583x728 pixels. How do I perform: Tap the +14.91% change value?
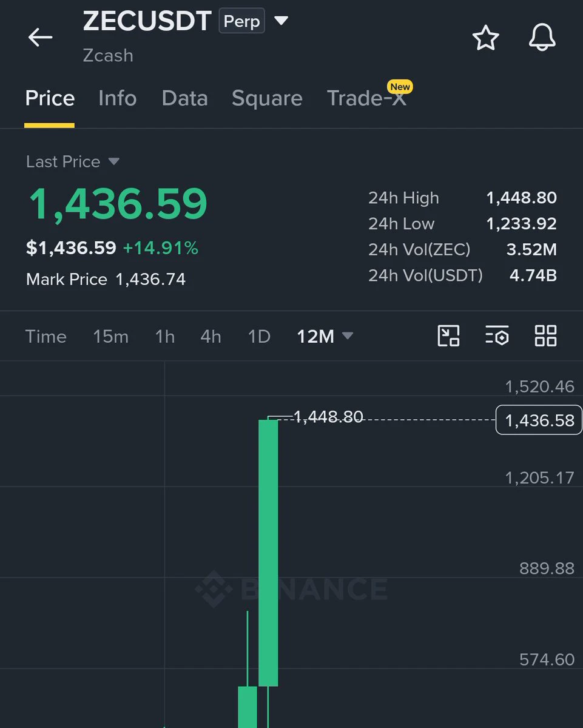tap(161, 248)
